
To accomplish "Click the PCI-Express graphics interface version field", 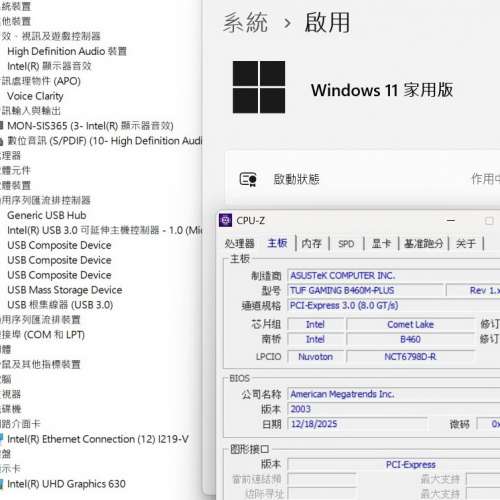I will pos(394,465).
